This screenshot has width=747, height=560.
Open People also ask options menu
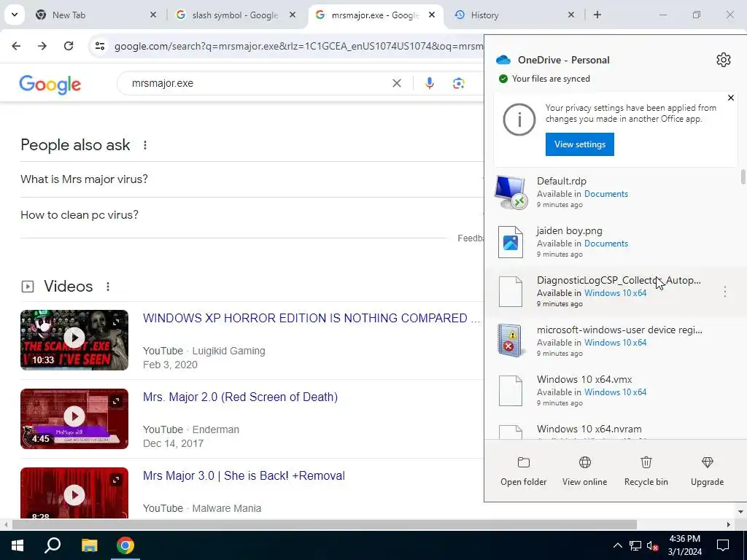[x=145, y=145]
